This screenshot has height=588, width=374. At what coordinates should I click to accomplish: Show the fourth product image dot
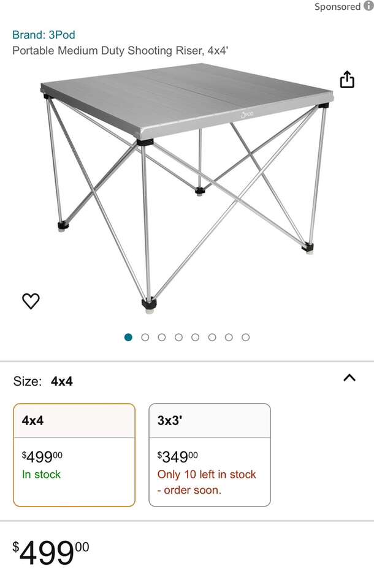(178, 337)
